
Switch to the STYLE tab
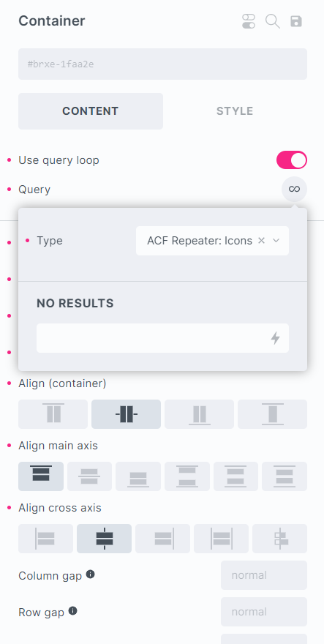(x=235, y=111)
